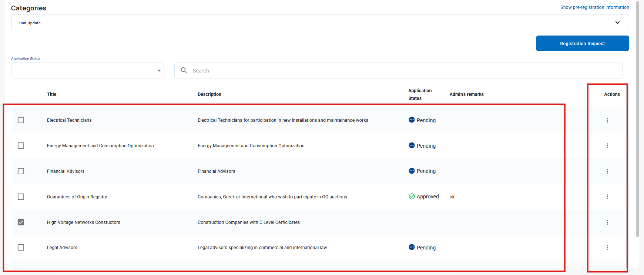Click the Description column header
The height and width of the screenshot is (275, 644).
(209, 94)
